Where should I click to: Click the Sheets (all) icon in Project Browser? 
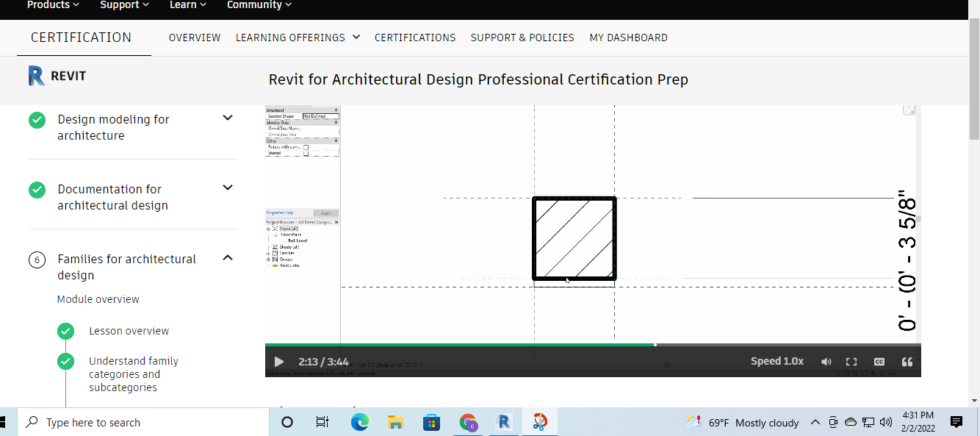275,246
